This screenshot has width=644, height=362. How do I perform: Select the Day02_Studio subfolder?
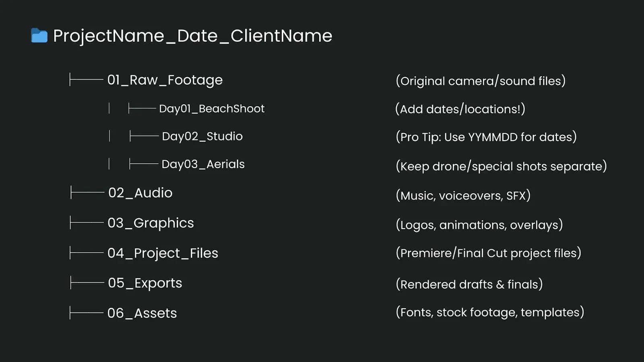point(202,136)
